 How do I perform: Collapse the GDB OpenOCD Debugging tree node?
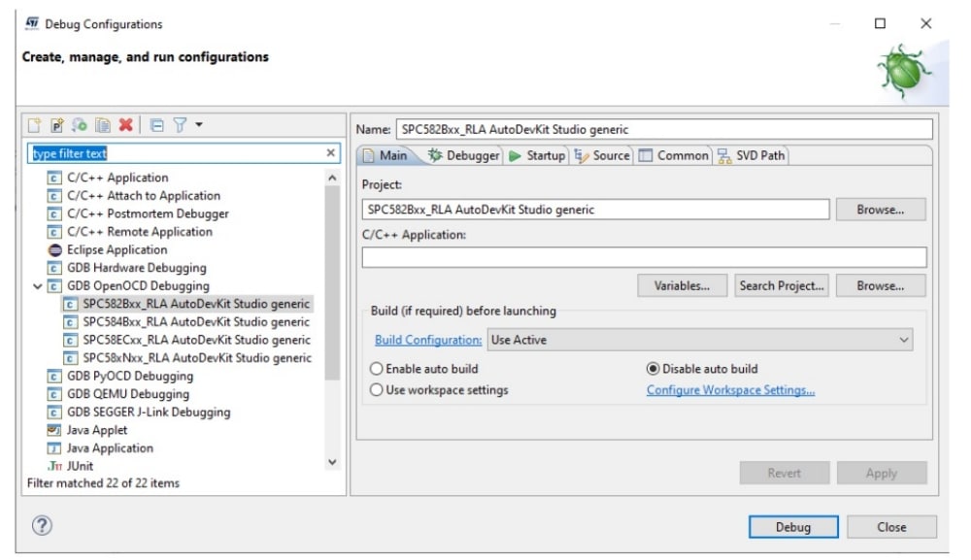click(x=38, y=286)
